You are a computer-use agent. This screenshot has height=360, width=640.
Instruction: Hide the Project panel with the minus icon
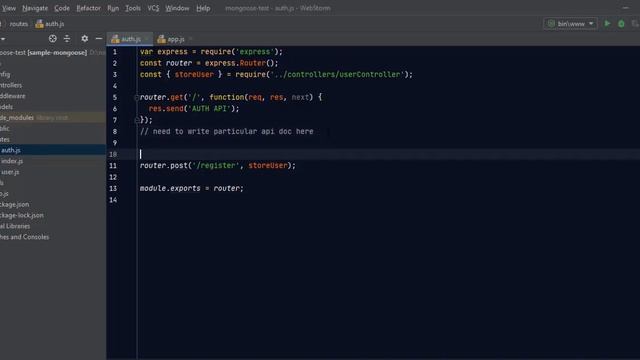coord(99,39)
